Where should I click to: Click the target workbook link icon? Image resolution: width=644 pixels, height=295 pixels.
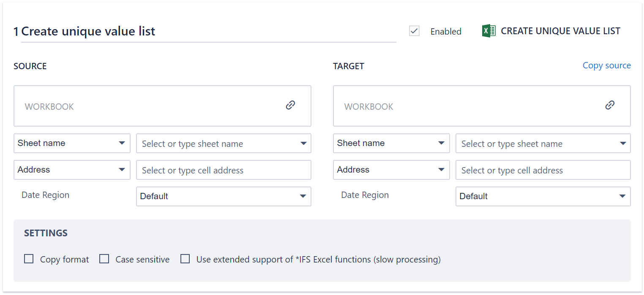coord(610,105)
